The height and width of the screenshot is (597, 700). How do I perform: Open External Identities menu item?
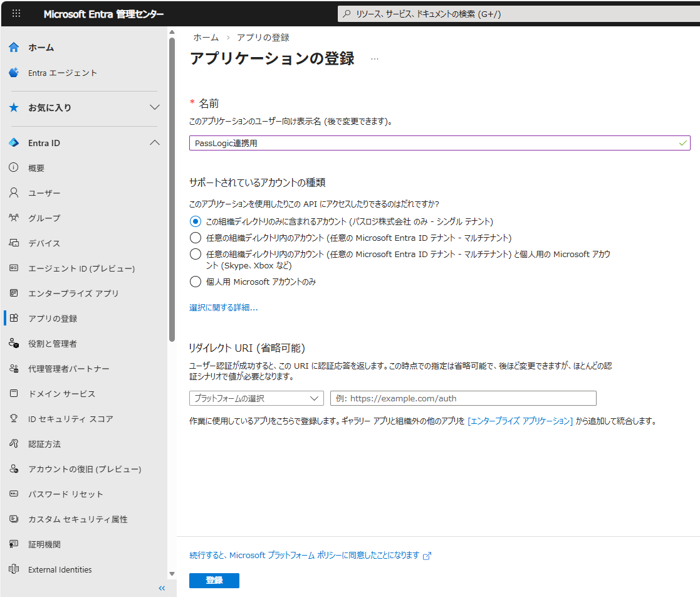(60, 569)
